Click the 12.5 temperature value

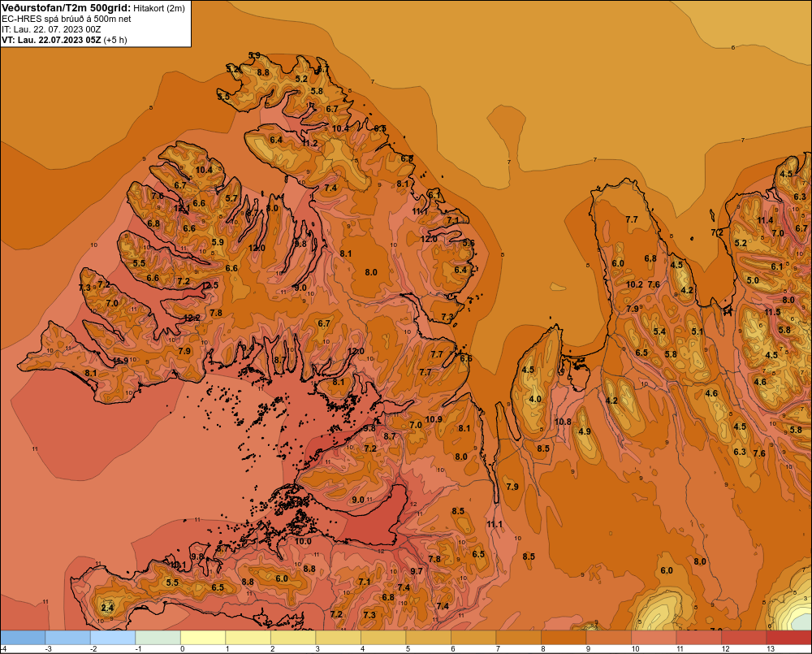[x=209, y=285]
